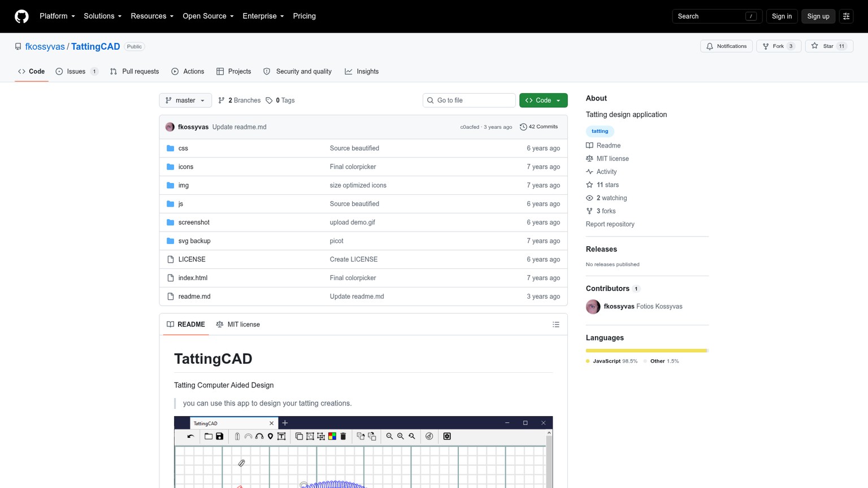Open the index.html file
Viewport: 868px width, 488px height.
[x=193, y=278]
